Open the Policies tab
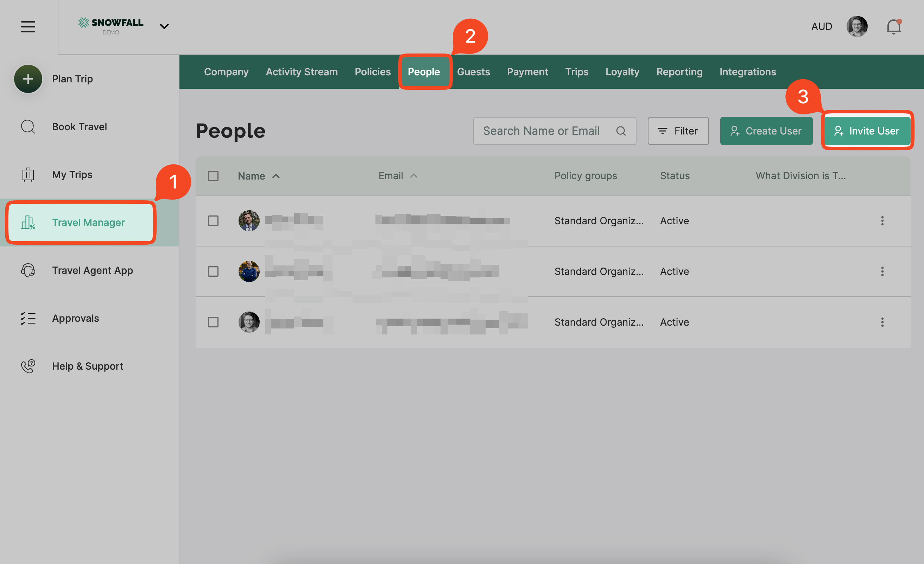 click(x=373, y=72)
